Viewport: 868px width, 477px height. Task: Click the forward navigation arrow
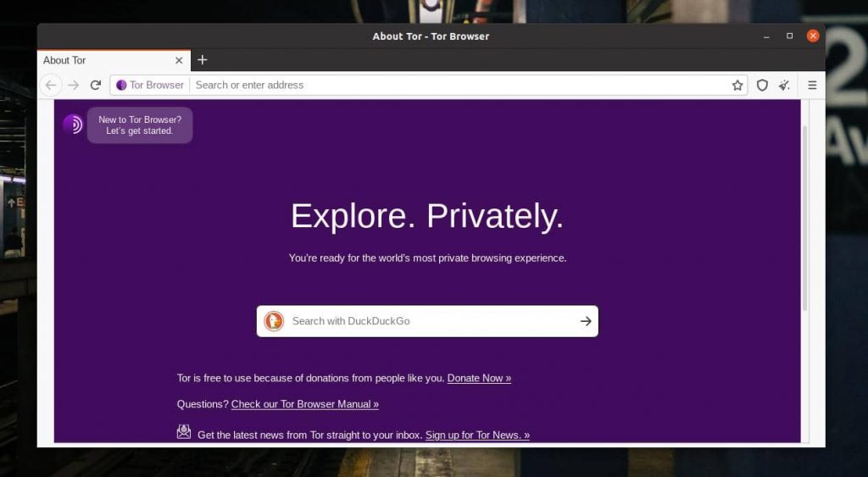(x=73, y=86)
